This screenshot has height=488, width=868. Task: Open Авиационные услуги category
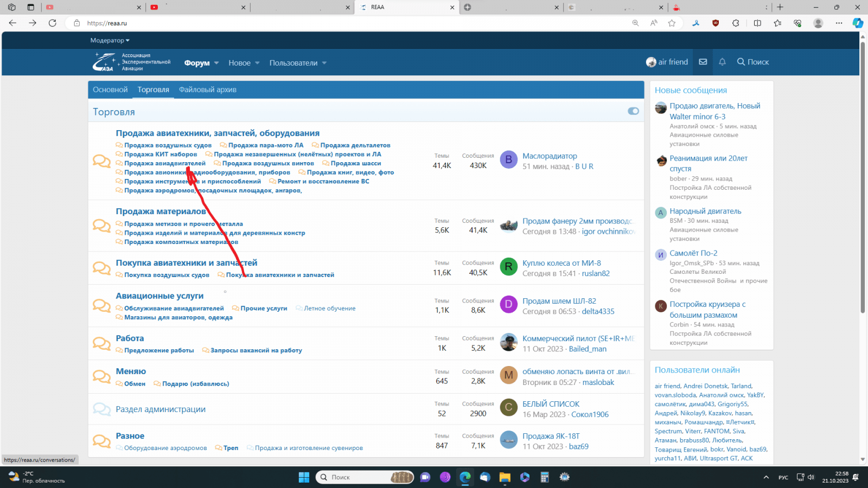(159, 296)
